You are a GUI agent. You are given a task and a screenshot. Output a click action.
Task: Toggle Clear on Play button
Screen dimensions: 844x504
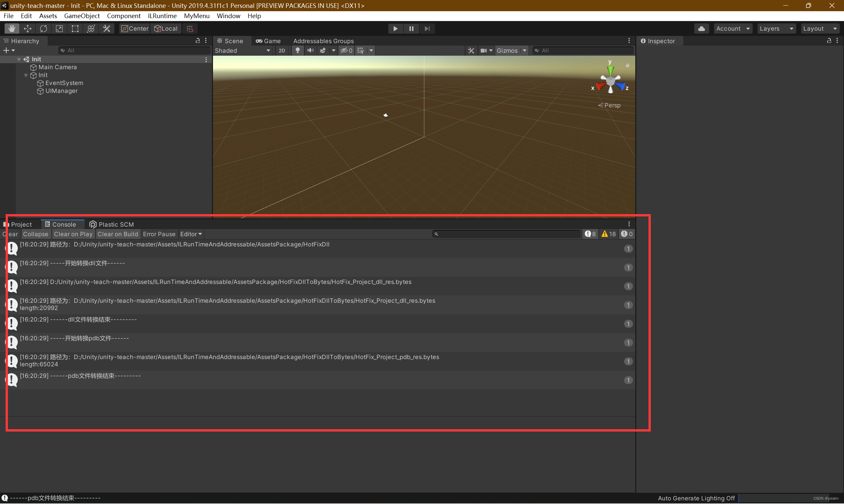(73, 234)
